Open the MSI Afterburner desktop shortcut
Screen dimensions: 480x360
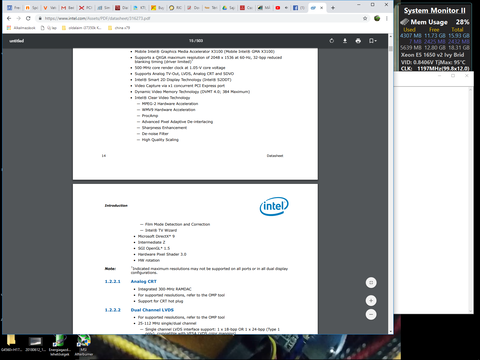coord(83,345)
